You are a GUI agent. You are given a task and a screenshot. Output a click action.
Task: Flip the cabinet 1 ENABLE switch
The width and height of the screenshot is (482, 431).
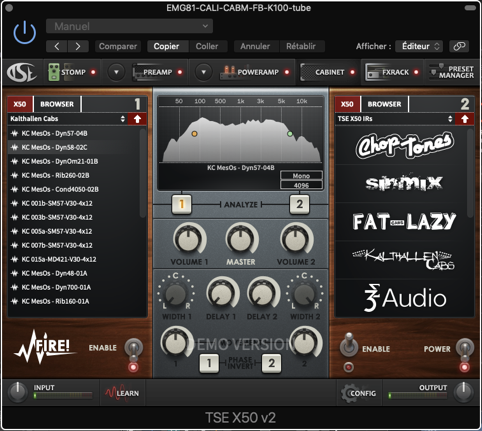[x=133, y=350]
